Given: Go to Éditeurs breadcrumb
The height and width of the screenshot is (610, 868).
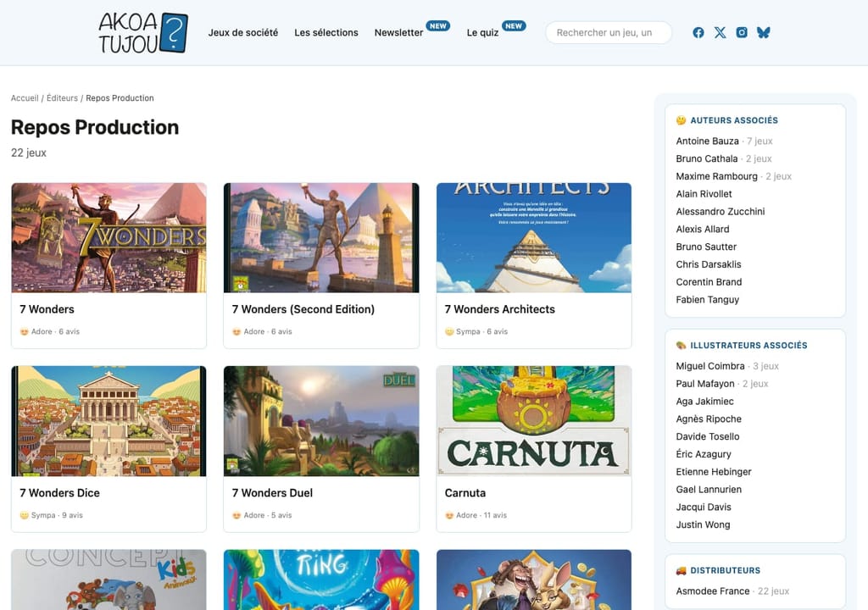Looking at the screenshot, I should [62, 98].
